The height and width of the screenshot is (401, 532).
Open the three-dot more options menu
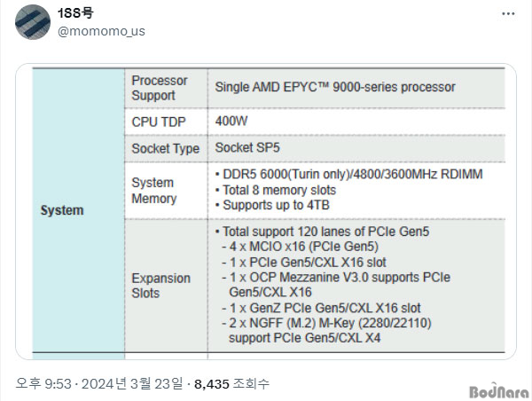click(508, 14)
